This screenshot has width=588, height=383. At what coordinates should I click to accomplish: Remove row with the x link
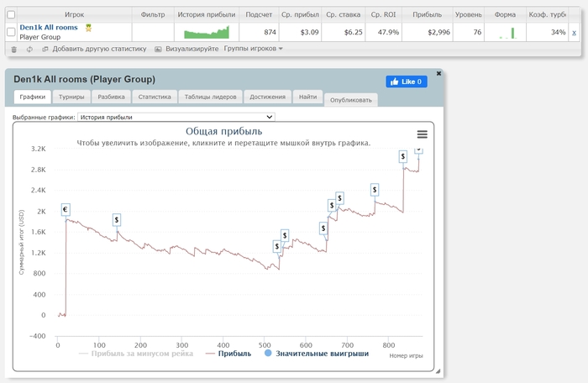pyautogui.click(x=574, y=33)
